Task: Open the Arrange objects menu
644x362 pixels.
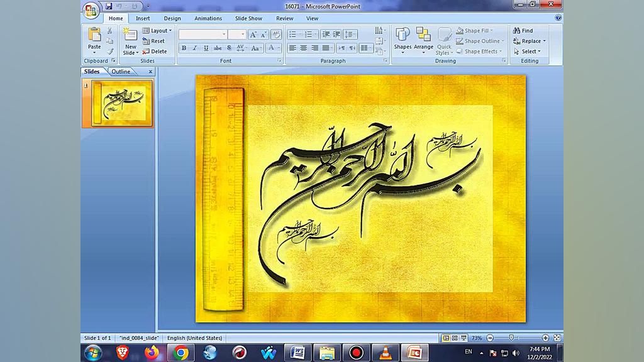Action: tap(423, 41)
